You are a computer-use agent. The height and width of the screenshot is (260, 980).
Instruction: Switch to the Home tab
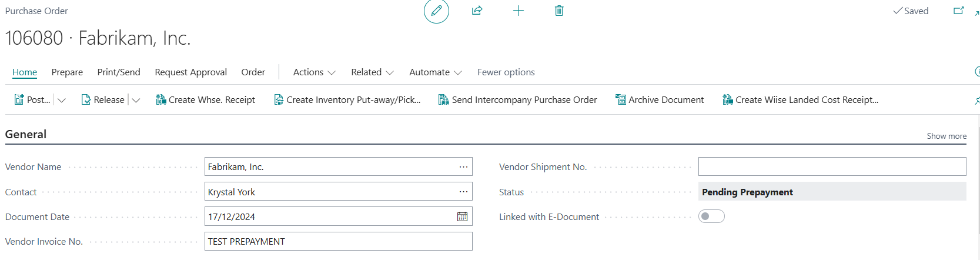click(x=25, y=72)
